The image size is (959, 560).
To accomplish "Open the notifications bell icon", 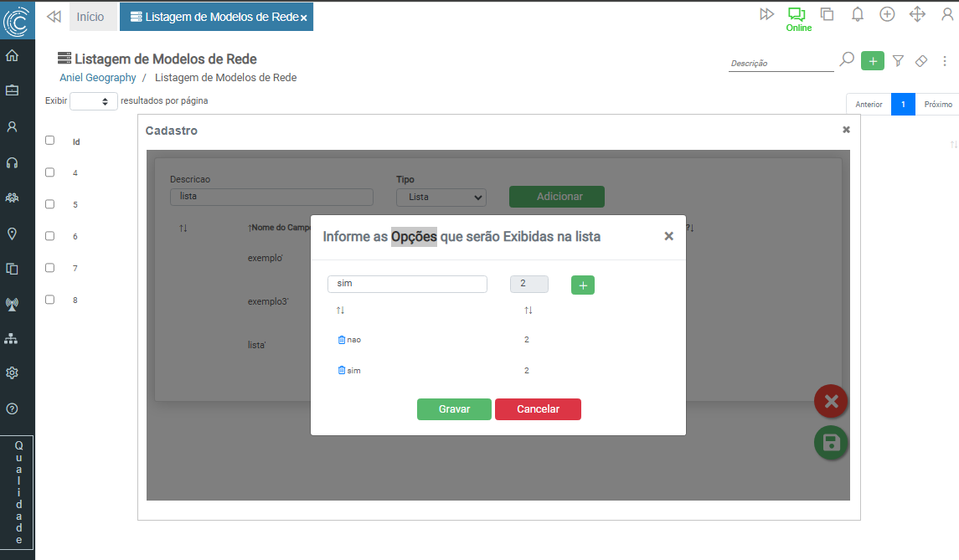I will 857,14.
